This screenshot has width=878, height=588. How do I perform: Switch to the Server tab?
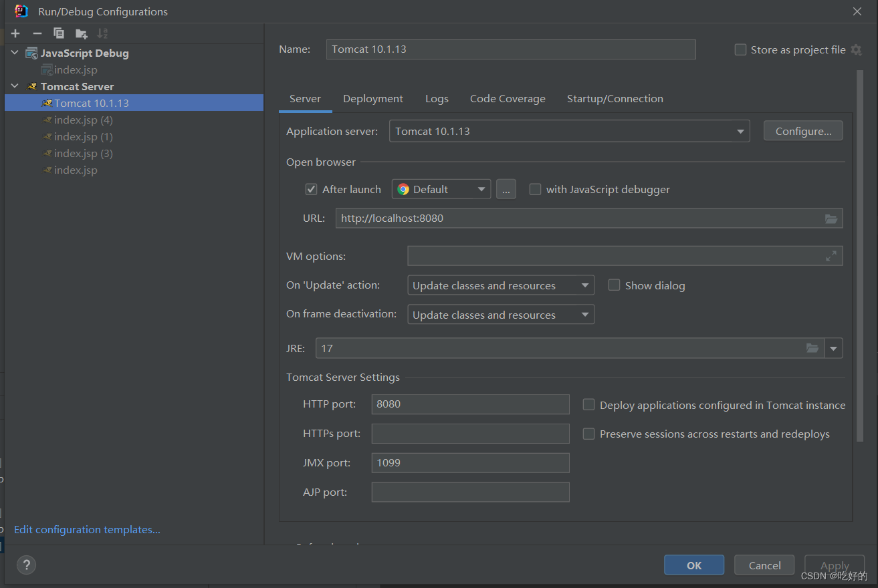coord(305,99)
